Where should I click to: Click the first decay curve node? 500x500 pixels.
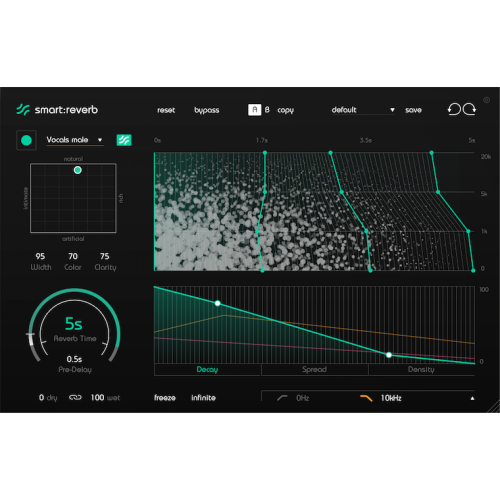(x=218, y=303)
